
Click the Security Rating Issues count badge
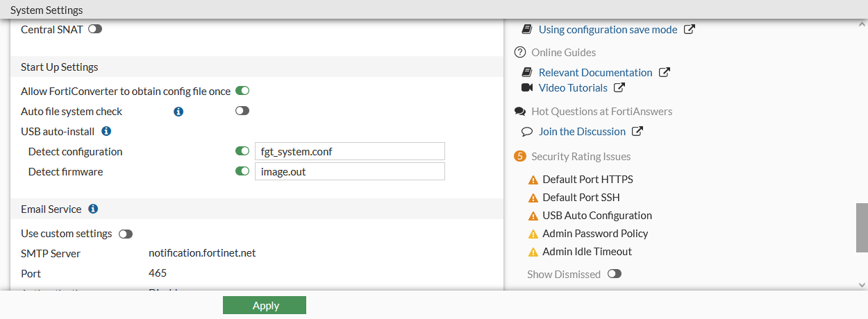click(520, 156)
